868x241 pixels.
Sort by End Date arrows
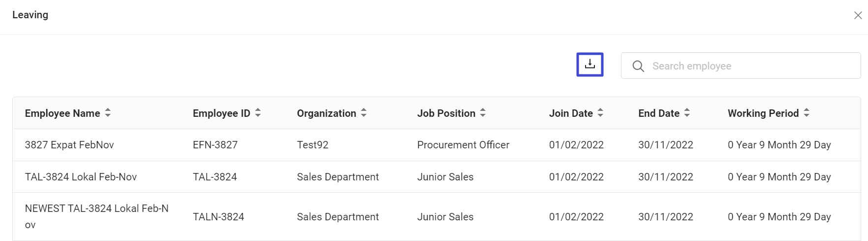pos(687,113)
